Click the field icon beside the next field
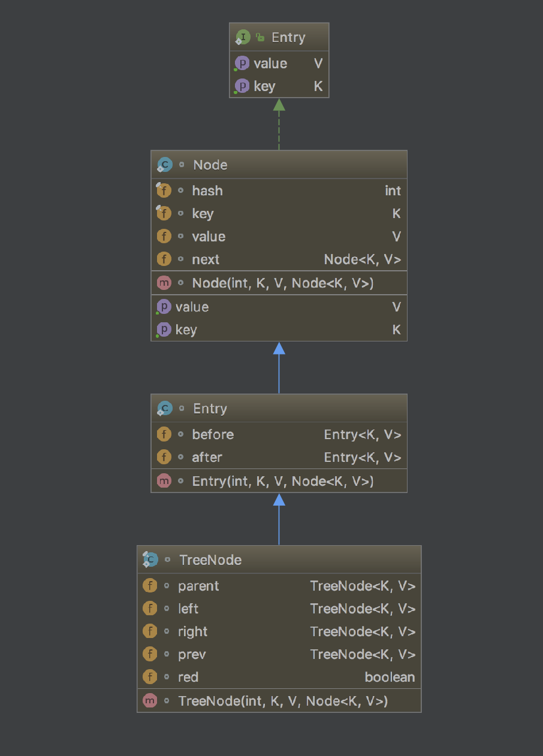 pyautogui.click(x=163, y=259)
